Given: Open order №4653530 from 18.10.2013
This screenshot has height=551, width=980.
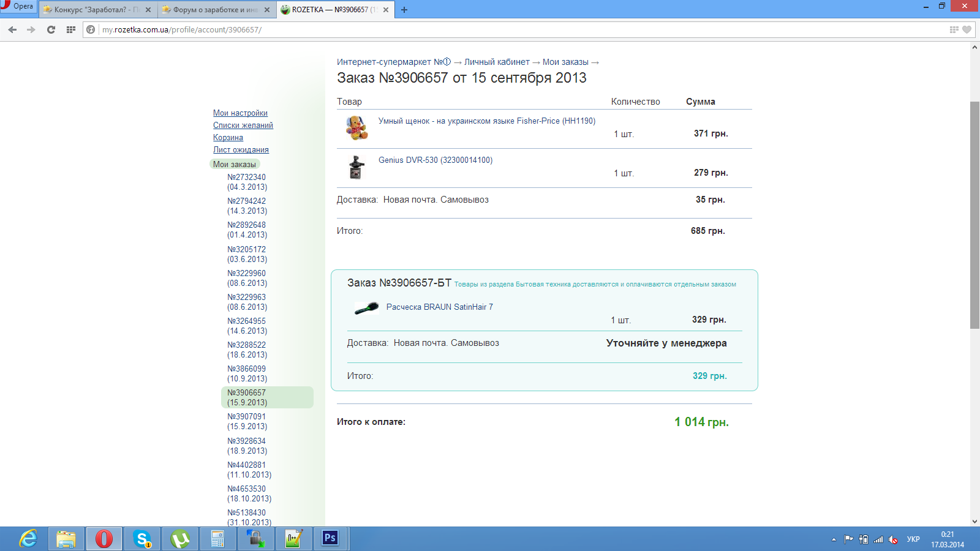Looking at the screenshot, I should click(249, 494).
